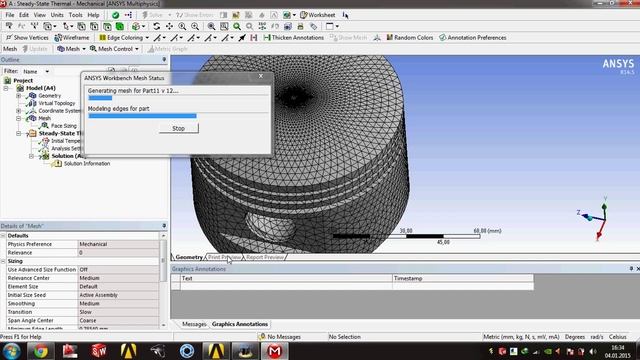
Task: Click the Zoom tool magnifier icon
Action: [x=182, y=27]
